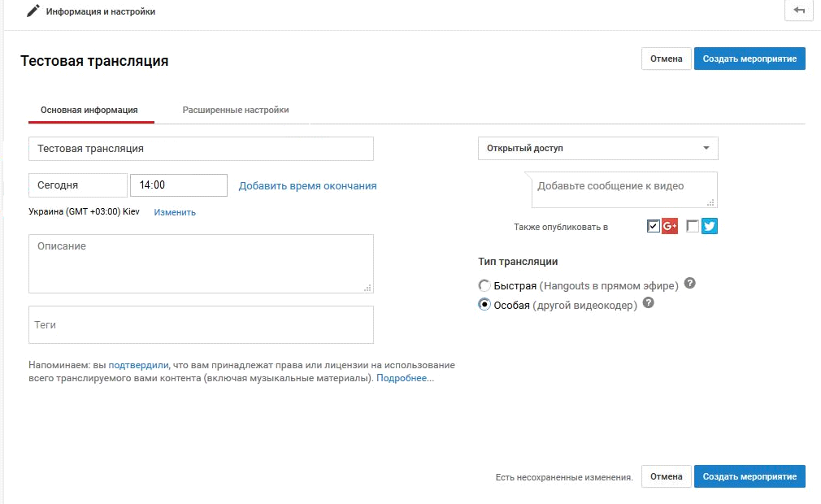Open the Открытый доступ privacy dropdown
Image resolution: width=821 pixels, height=504 pixels.
(597, 148)
